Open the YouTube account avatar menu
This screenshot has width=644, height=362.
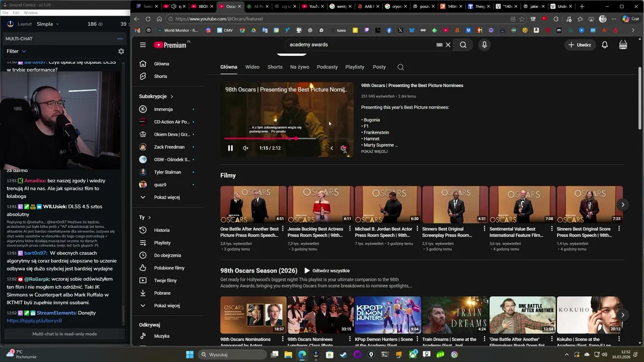point(623,45)
